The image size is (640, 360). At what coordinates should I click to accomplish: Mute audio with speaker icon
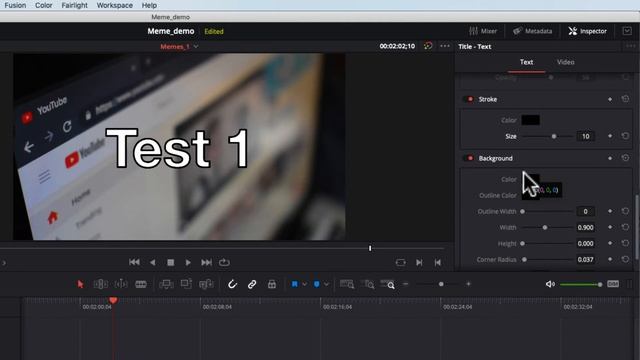pos(550,284)
